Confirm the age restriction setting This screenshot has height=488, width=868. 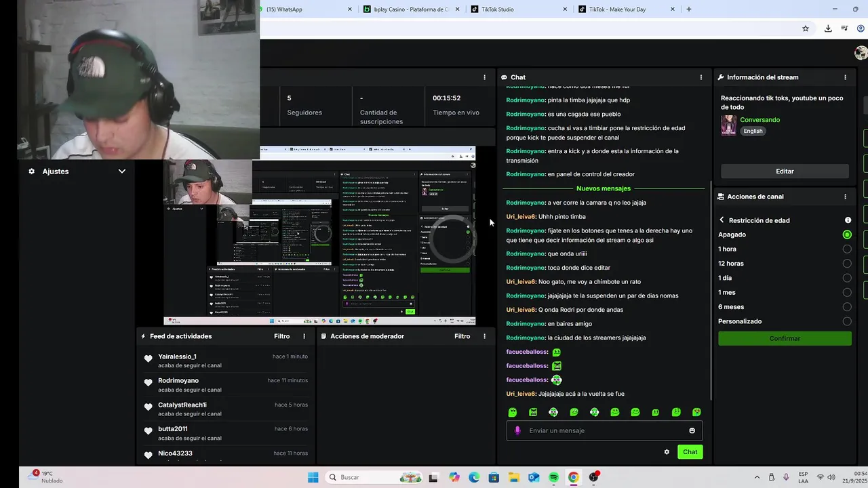click(785, 338)
